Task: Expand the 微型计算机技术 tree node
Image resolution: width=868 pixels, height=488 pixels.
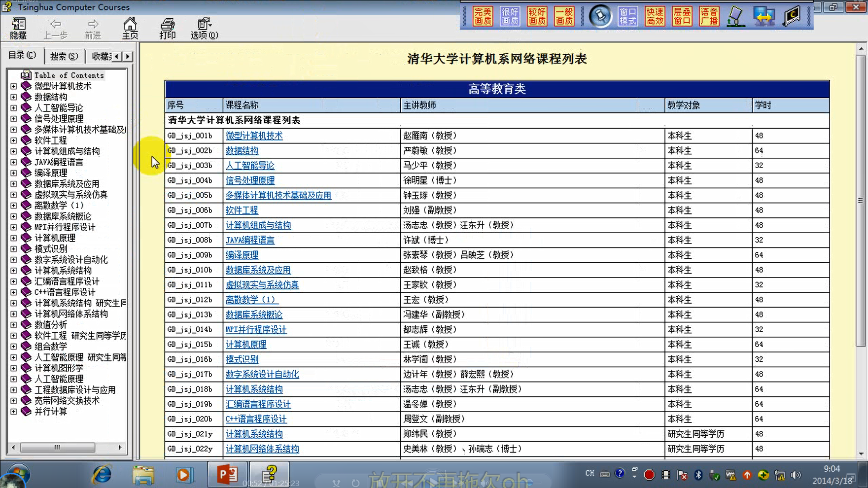Action: [14, 86]
